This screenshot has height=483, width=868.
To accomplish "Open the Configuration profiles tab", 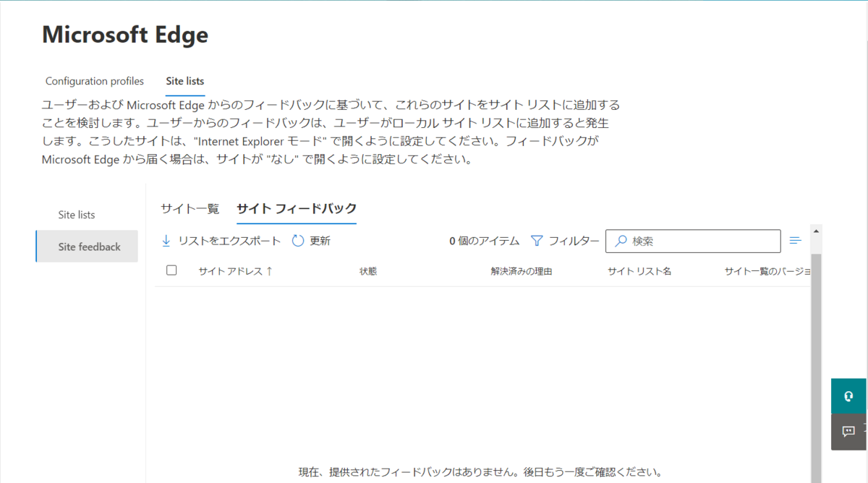I will tap(95, 81).
